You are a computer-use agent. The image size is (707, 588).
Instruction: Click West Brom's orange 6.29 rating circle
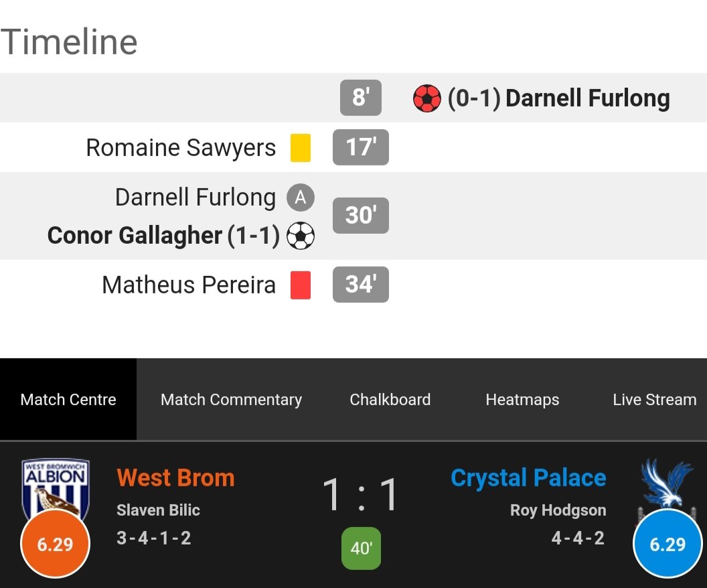pyautogui.click(x=56, y=544)
